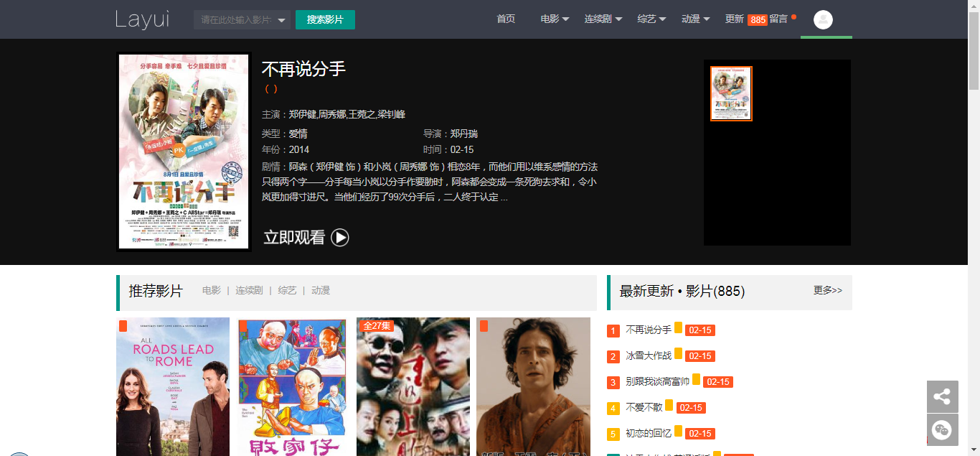
Task: Expand the 动漫 navigation dropdown
Action: point(696,19)
